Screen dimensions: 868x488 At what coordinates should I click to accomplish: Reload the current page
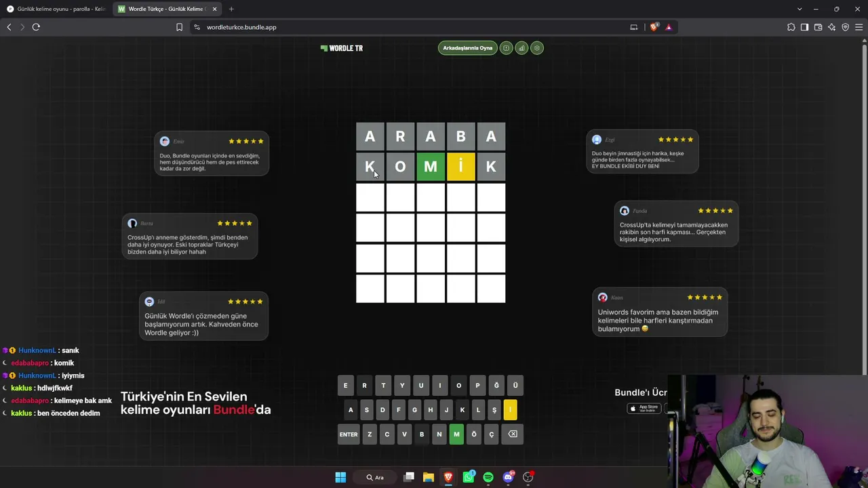36,27
